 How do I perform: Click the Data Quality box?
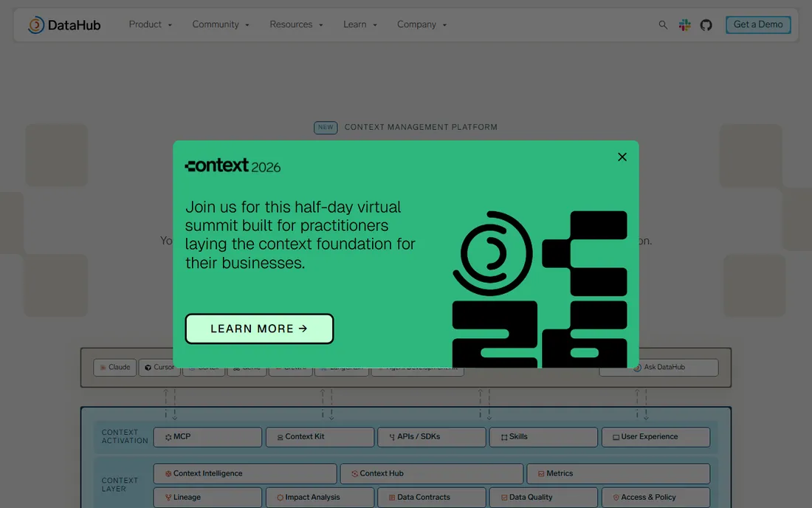click(x=543, y=498)
